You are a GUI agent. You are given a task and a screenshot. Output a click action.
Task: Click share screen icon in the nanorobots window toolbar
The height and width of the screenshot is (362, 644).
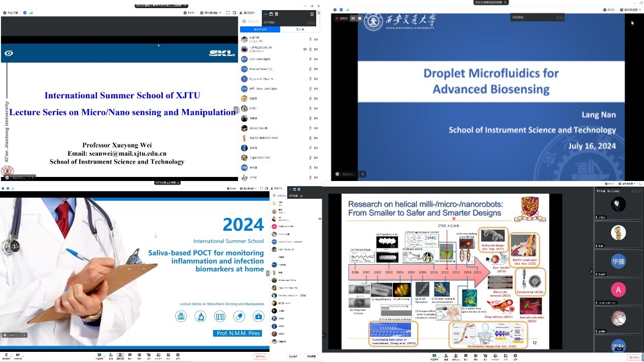tap(434, 356)
